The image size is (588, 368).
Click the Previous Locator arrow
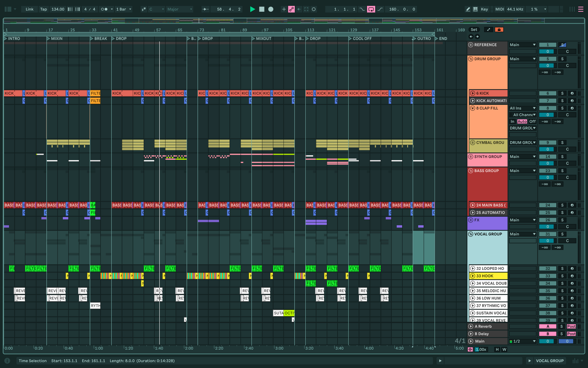(471, 37)
